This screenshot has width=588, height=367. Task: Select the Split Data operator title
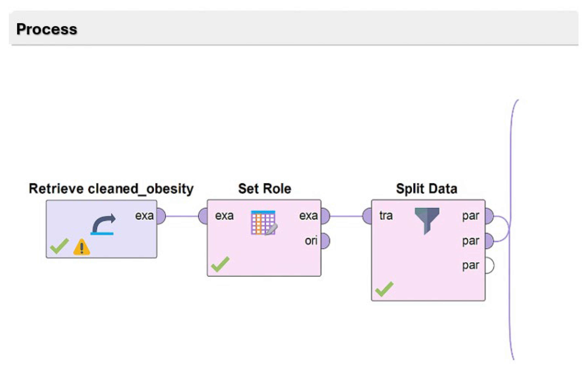pyautogui.click(x=427, y=189)
